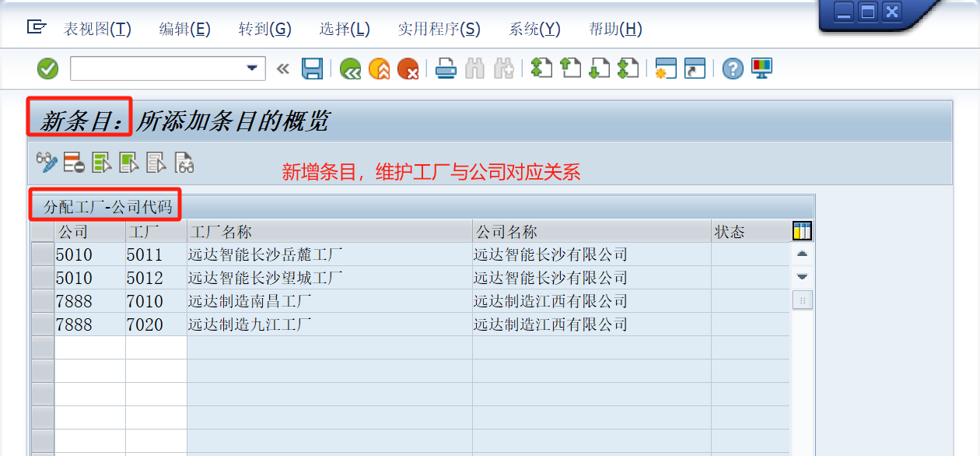Go to next page icon
Viewport: 980px width, 456px height.
click(599, 68)
